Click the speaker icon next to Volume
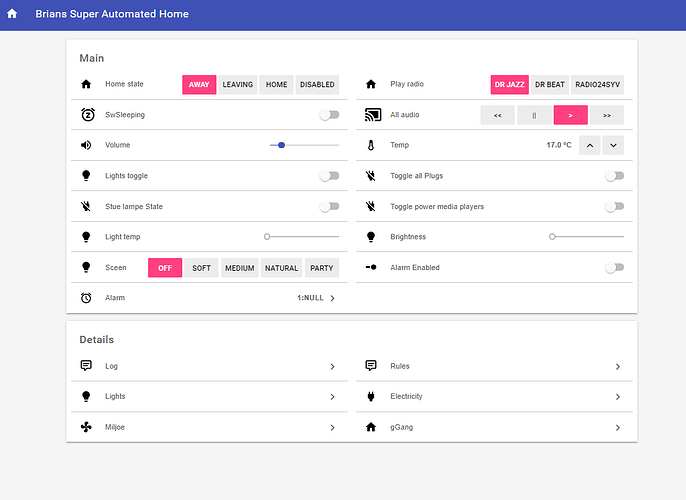686x500 pixels. pyautogui.click(x=86, y=145)
